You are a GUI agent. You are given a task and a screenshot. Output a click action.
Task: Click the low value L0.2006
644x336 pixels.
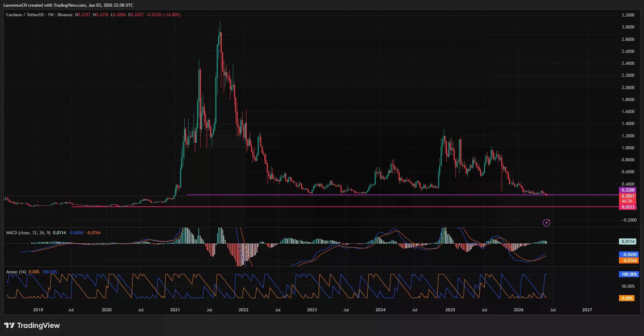[118, 15]
